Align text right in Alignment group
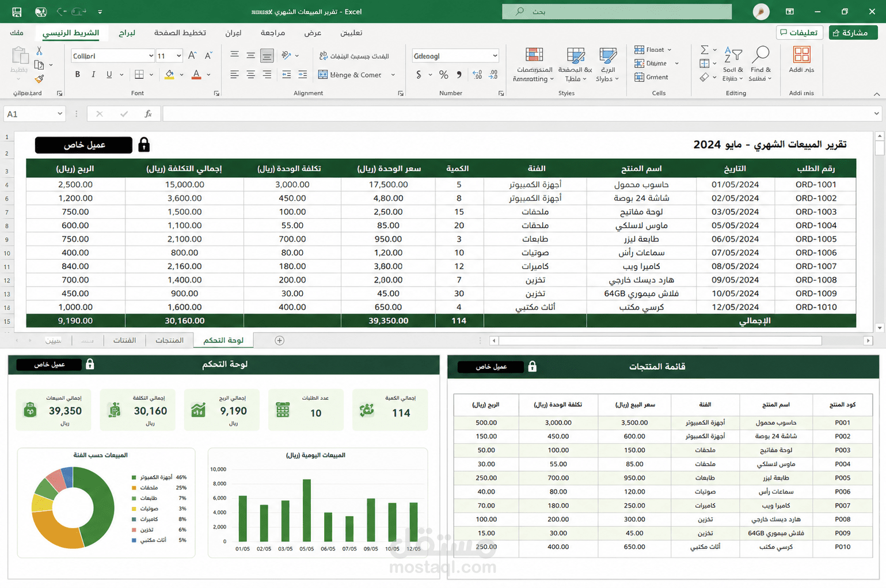Image resolution: width=886 pixels, height=588 pixels. [267, 74]
